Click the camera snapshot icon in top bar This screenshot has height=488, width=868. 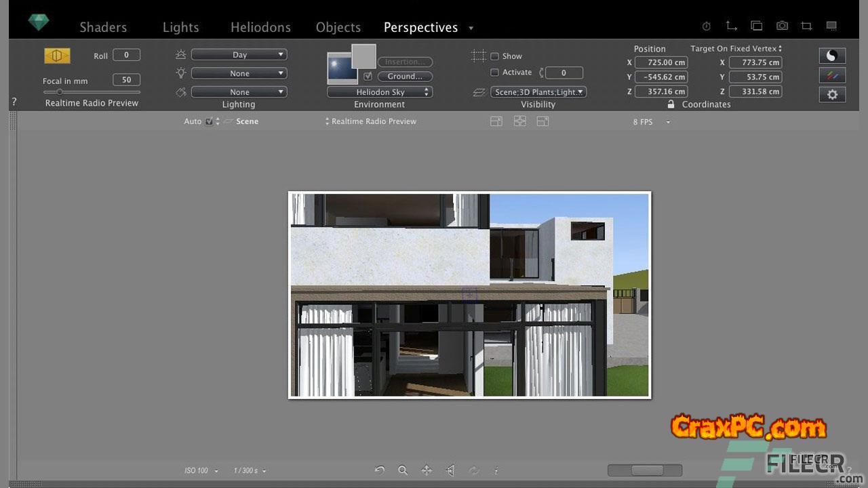tap(782, 26)
